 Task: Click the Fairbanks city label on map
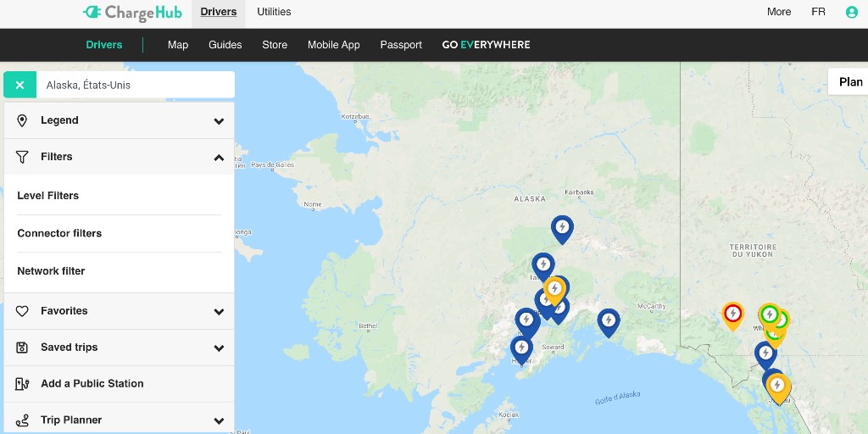pos(579,192)
